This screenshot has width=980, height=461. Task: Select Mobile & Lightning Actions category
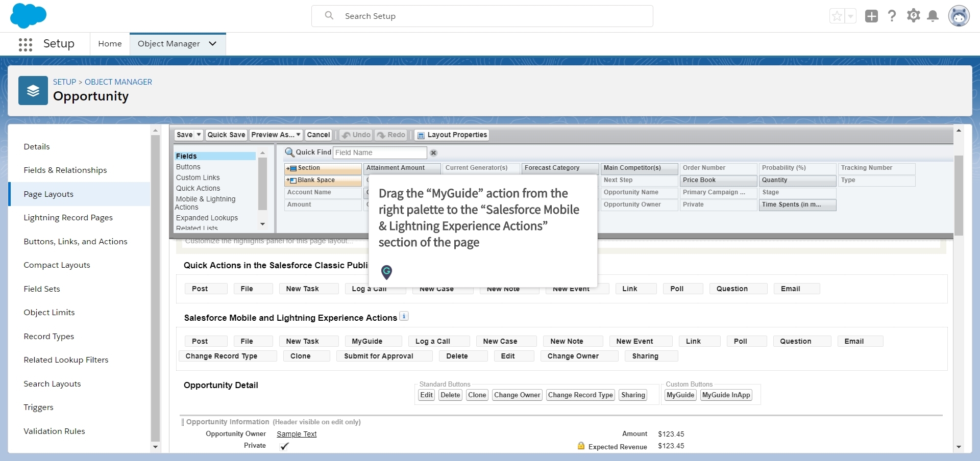pos(205,203)
